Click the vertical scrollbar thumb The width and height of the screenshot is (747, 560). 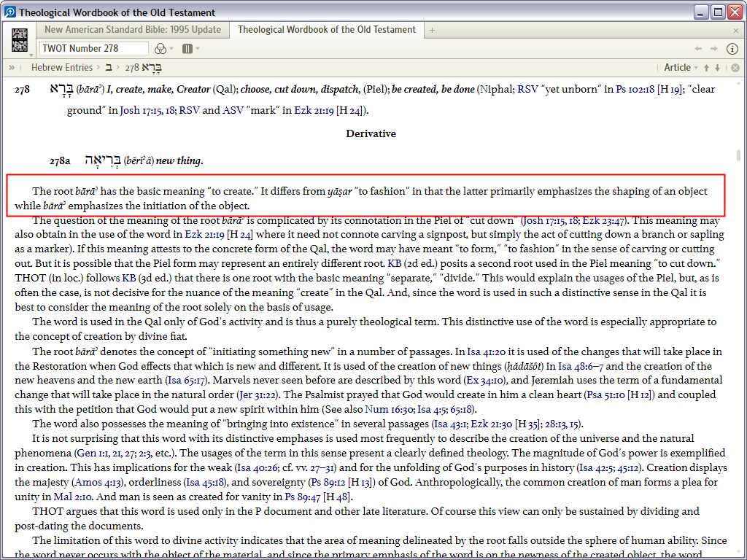click(738, 156)
